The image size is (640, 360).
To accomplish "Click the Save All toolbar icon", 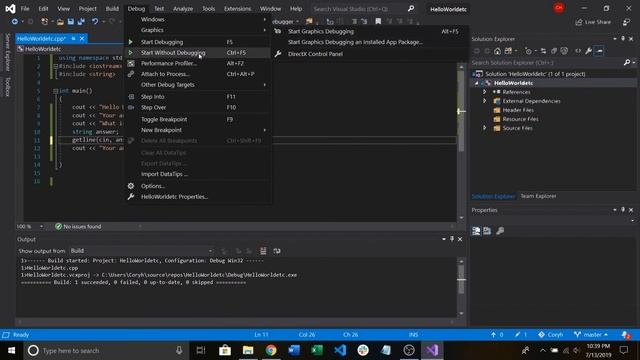I will tap(81, 21).
